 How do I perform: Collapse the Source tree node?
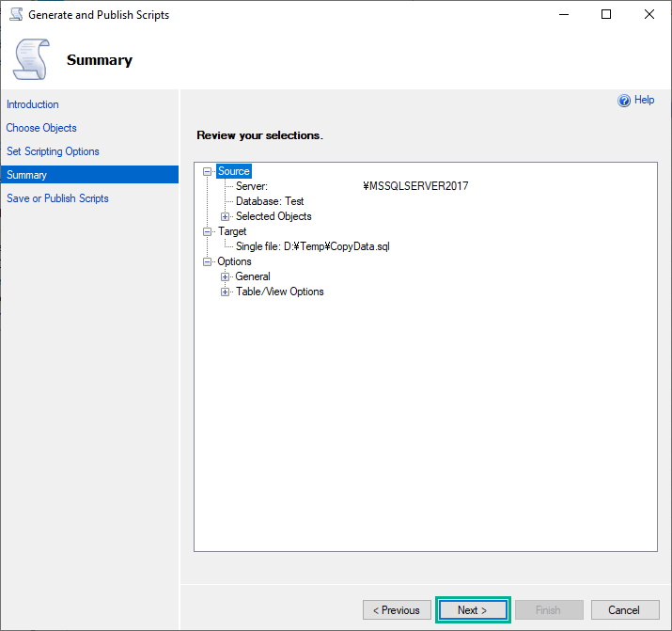coord(209,171)
